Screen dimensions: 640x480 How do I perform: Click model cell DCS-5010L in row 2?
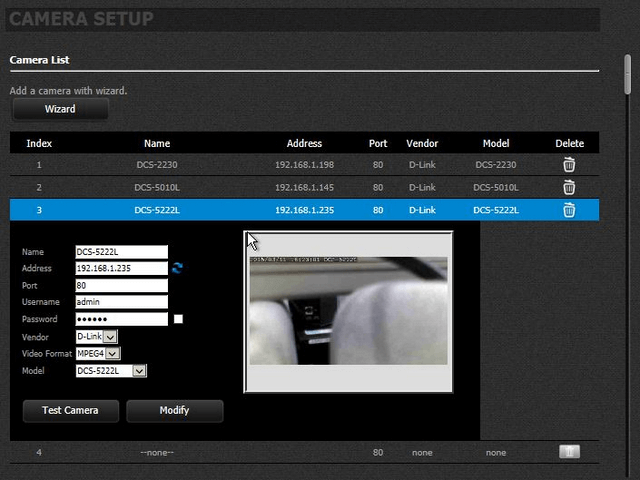tap(496, 188)
